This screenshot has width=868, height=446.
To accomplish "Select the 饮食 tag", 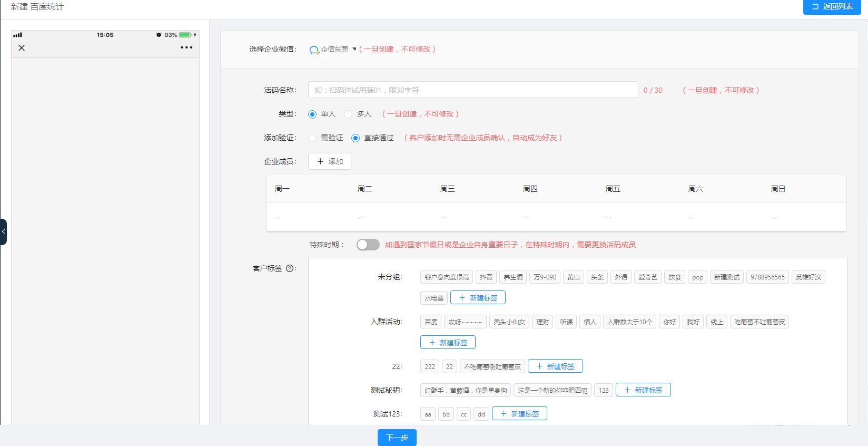I will 675,277.
